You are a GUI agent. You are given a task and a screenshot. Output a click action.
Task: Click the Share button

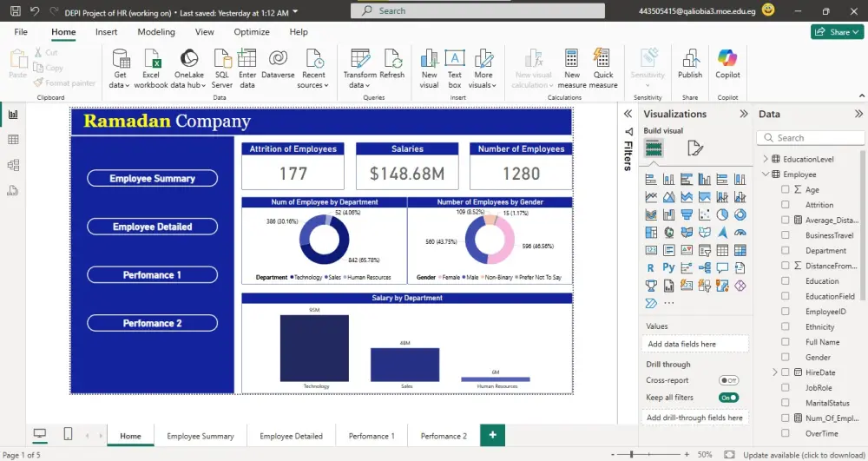[837, 32]
